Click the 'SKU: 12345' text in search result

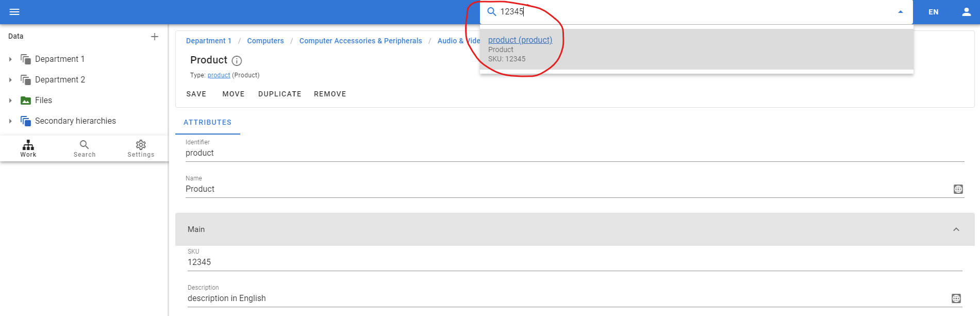[507, 59]
